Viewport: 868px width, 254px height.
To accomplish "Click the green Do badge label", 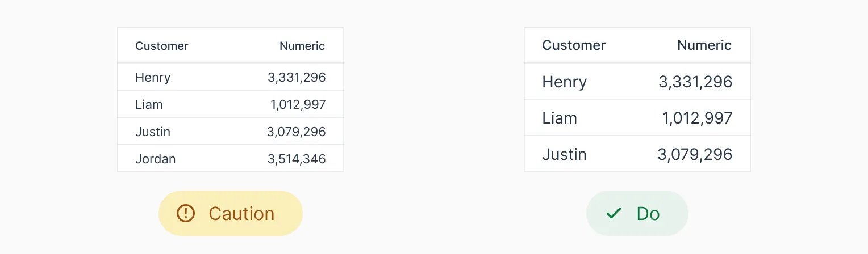I will (x=648, y=213).
